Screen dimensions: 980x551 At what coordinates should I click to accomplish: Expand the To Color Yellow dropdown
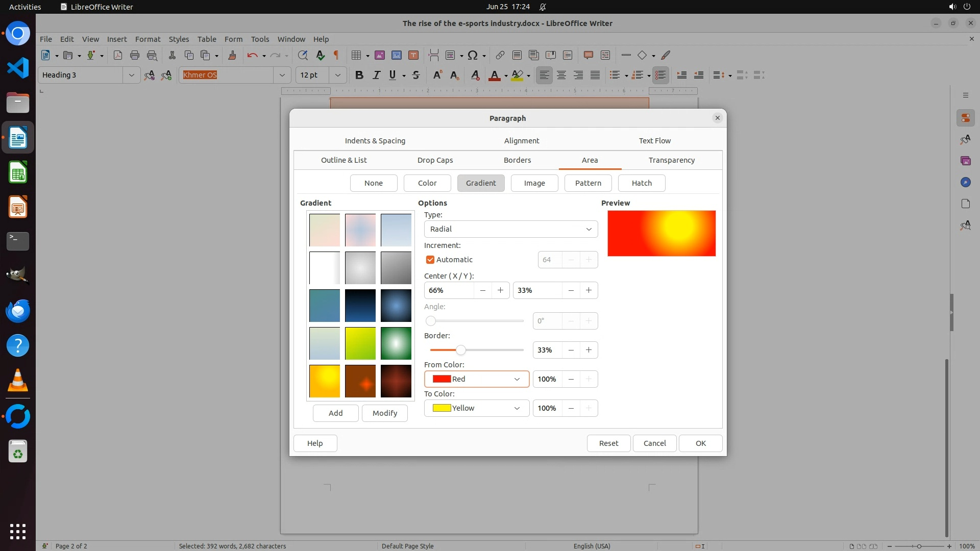tap(476, 408)
